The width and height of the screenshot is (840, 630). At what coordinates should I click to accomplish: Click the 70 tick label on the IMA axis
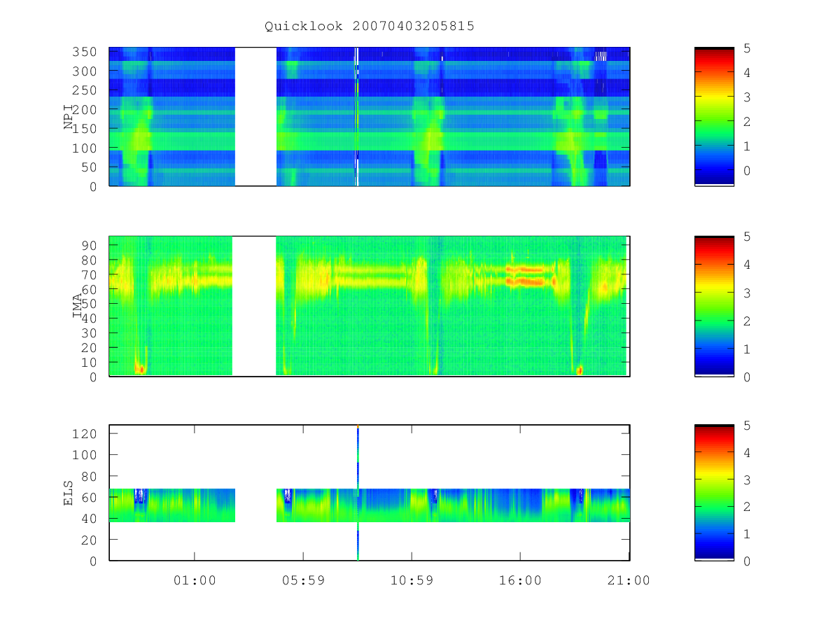pos(90,274)
